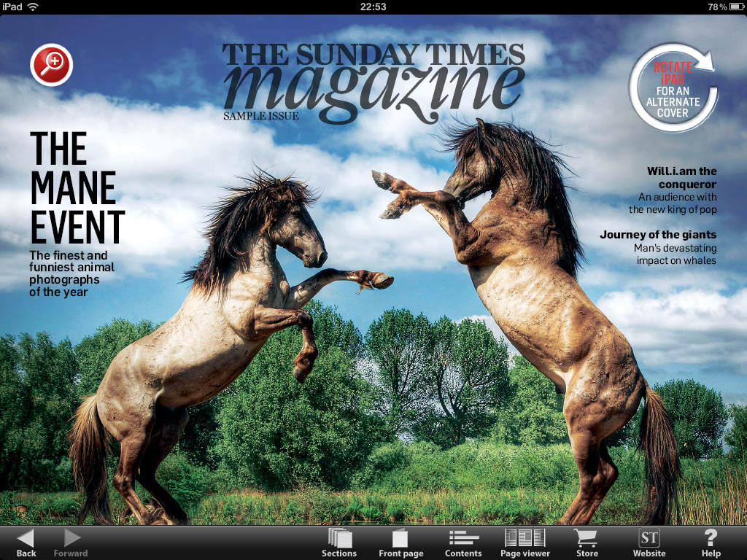
Task: Launch the Page viewer
Action: [x=525, y=542]
